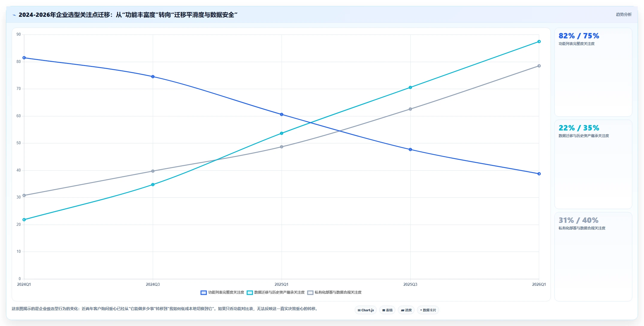Select the gray data point at 2025Q1
Viewport: 644px width, 326px height.
pos(282,147)
